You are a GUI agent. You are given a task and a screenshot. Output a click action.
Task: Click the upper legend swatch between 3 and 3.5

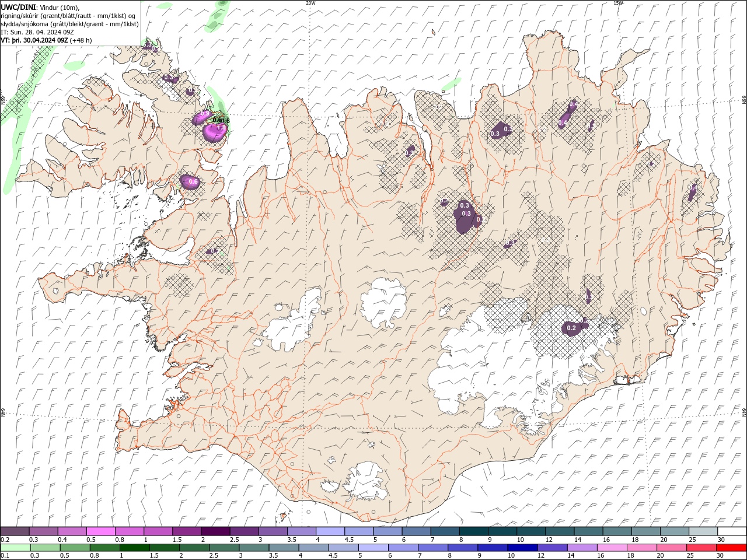click(273, 531)
